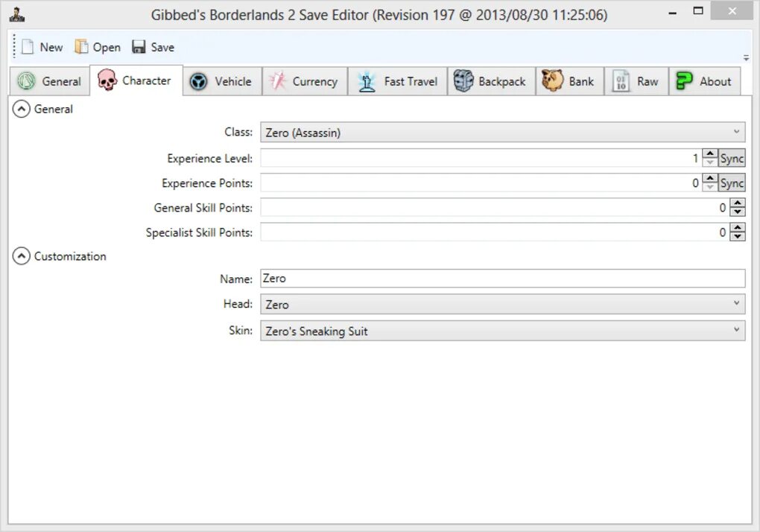The image size is (760, 532).
Task: Click the Backpack icon
Action: tap(463, 80)
